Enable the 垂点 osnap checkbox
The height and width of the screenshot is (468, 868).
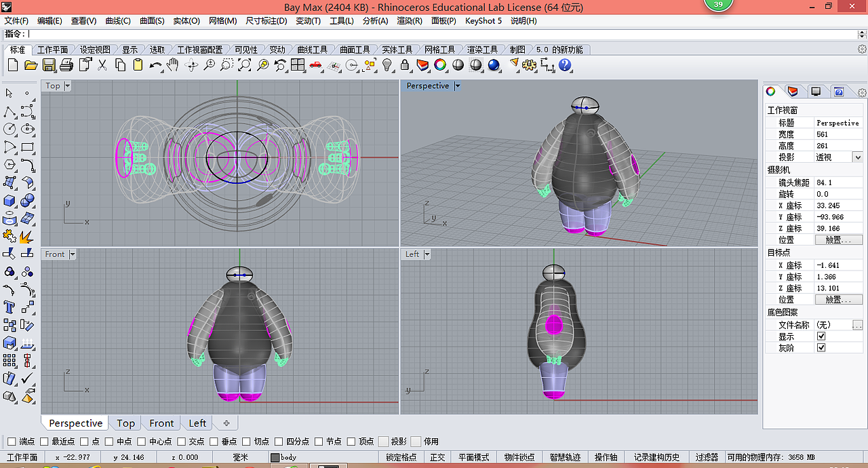click(x=214, y=442)
